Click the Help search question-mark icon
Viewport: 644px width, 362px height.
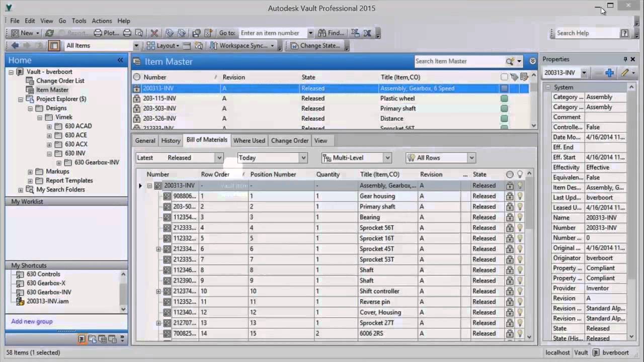[624, 33]
